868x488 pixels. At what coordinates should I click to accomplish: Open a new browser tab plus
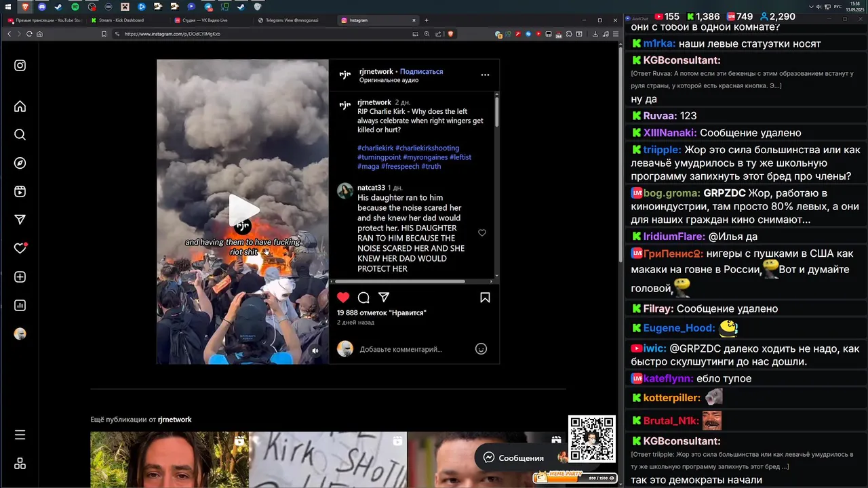427,20
